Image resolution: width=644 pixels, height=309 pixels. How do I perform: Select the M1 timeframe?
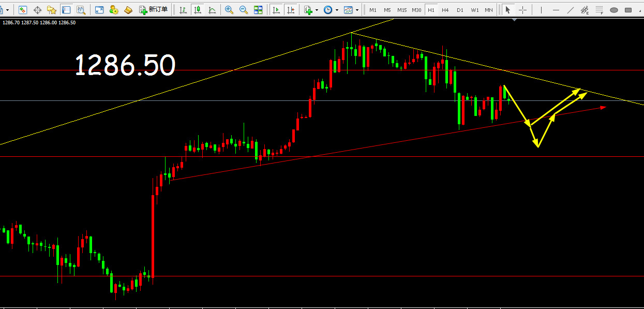[373, 10]
